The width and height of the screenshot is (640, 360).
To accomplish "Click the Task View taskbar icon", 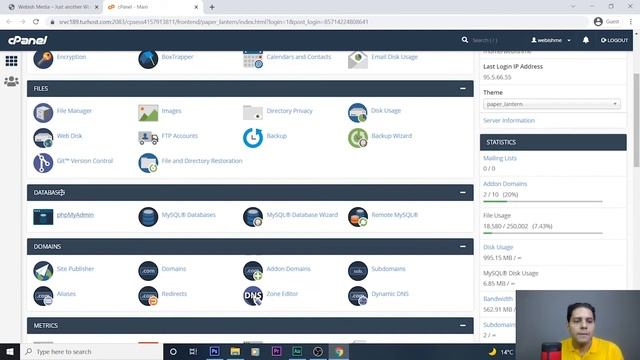I will pyautogui.click(x=193, y=351).
